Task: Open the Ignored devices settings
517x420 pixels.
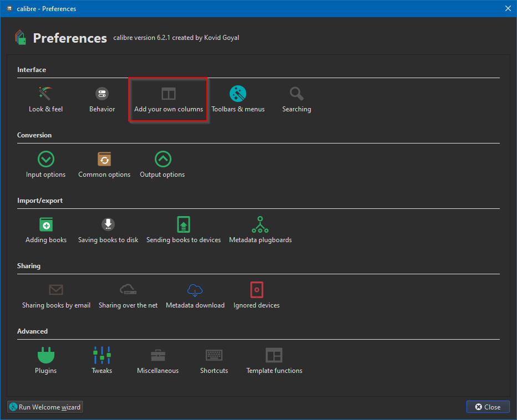Action: pyautogui.click(x=256, y=295)
